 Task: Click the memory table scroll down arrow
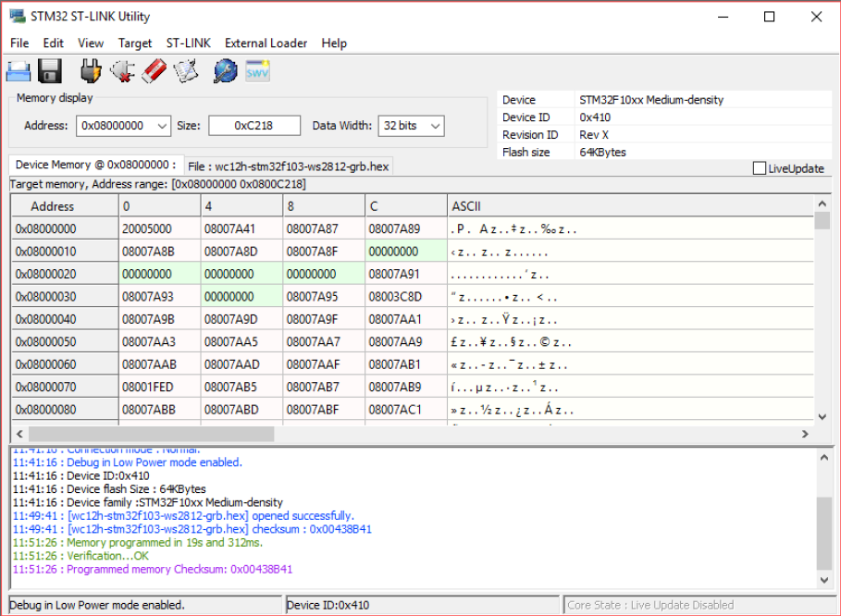822,417
